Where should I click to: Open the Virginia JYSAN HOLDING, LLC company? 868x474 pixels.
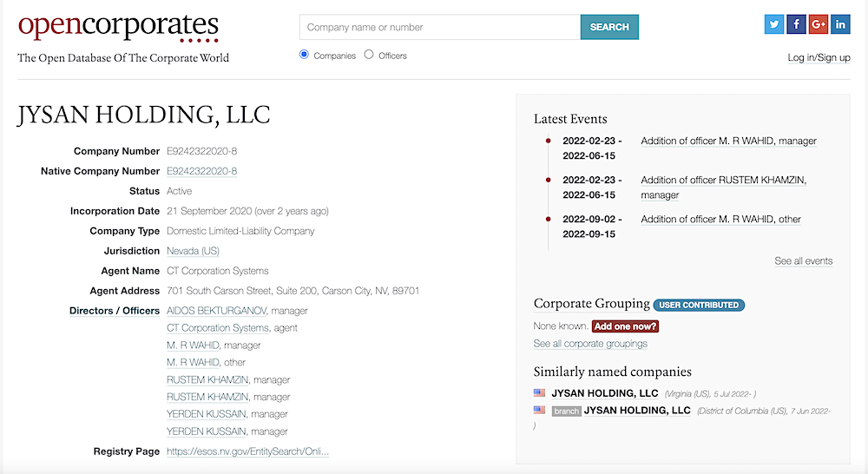pos(604,393)
